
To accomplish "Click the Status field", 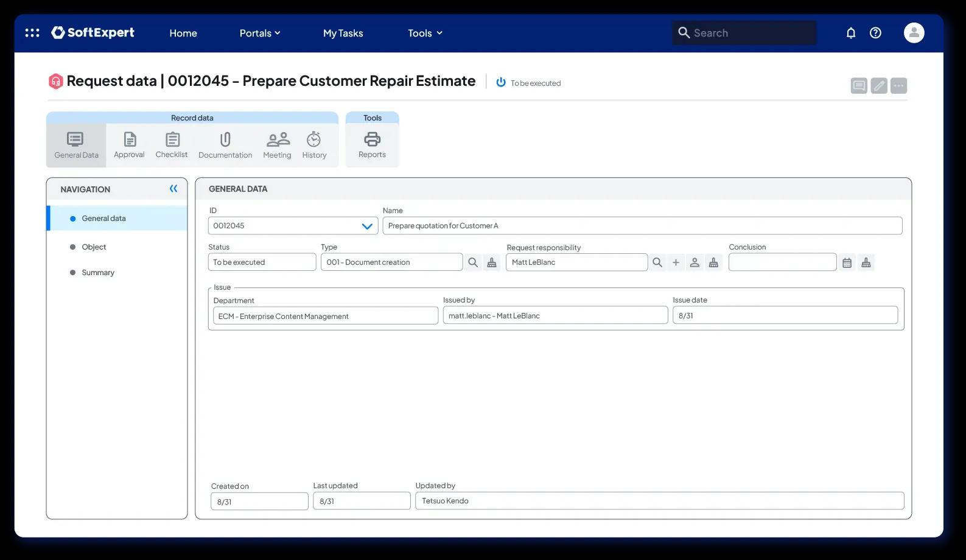I will coord(262,262).
